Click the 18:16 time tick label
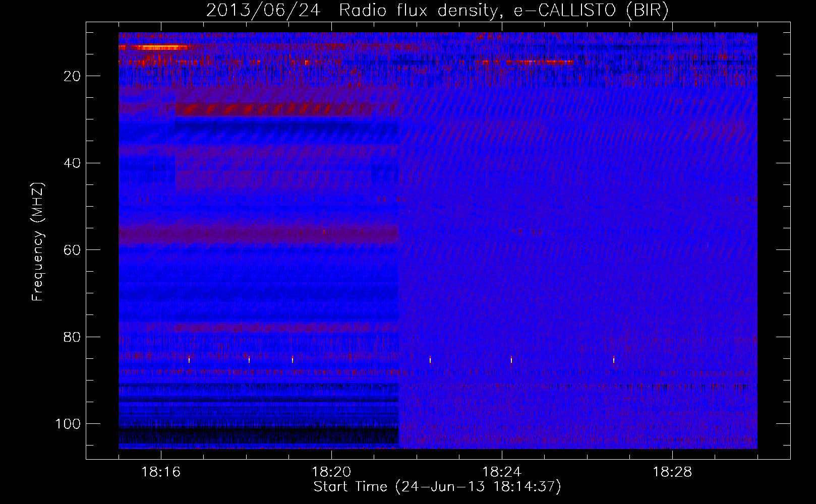This screenshot has width=816, height=504. [x=161, y=472]
